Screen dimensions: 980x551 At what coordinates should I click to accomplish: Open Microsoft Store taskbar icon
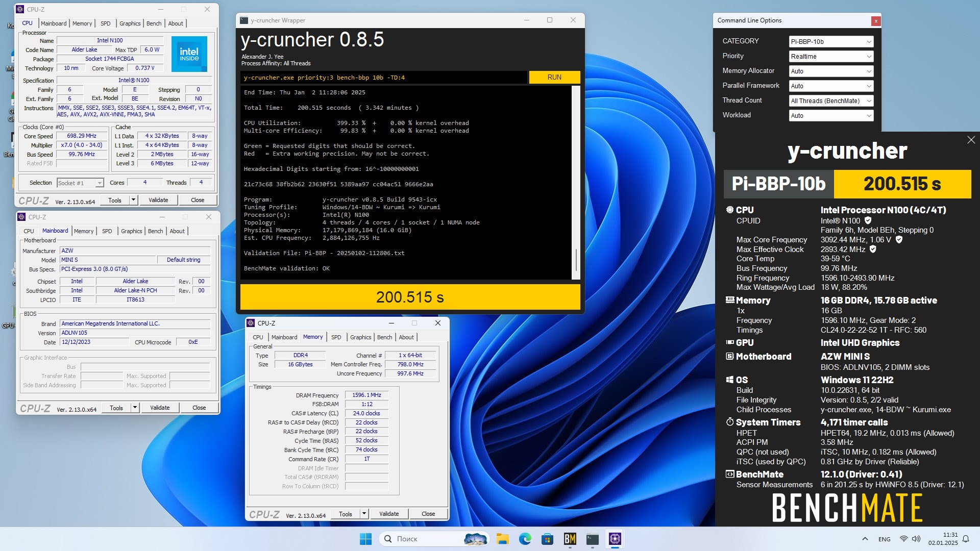pos(547,539)
